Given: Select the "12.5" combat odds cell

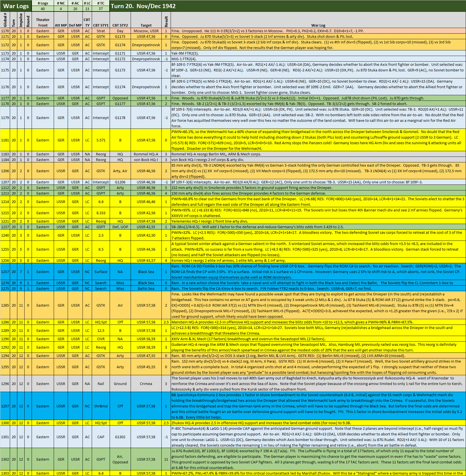Looking at the screenshot, I should point(101,330).
